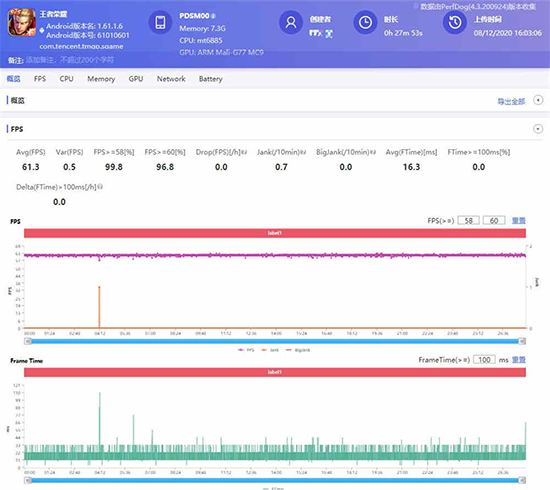This screenshot has width=550, height=490.
Task: Click help icon beside Delta(FTime)>100ms
Action: [x=100, y=187]
